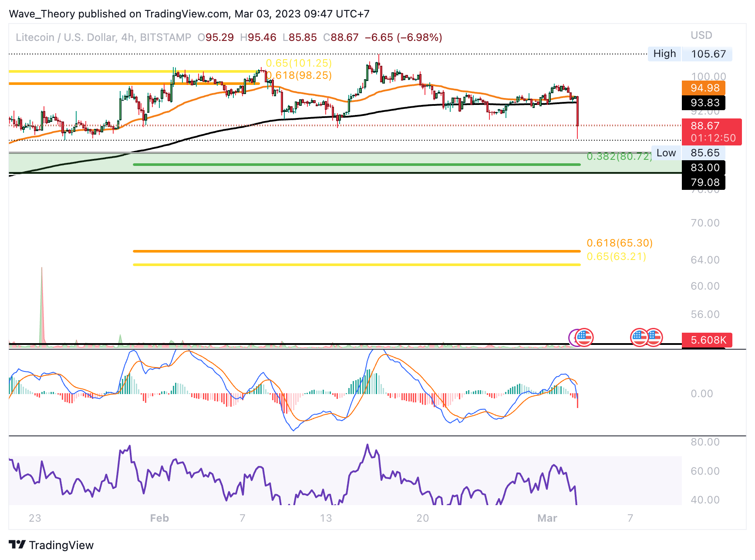This screenshot has height=560, width=755.
Task: Select the High 105.67 price label
Action: click(690, 54)
